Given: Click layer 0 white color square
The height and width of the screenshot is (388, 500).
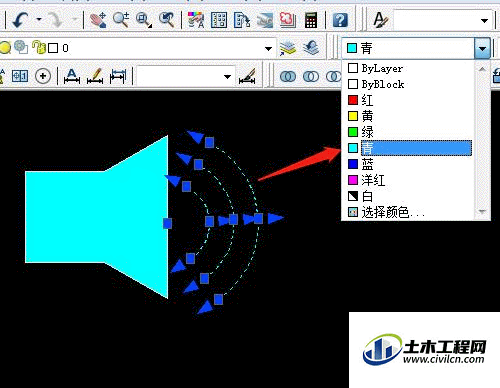Looking at the screenshot, I should click(53, 48).
